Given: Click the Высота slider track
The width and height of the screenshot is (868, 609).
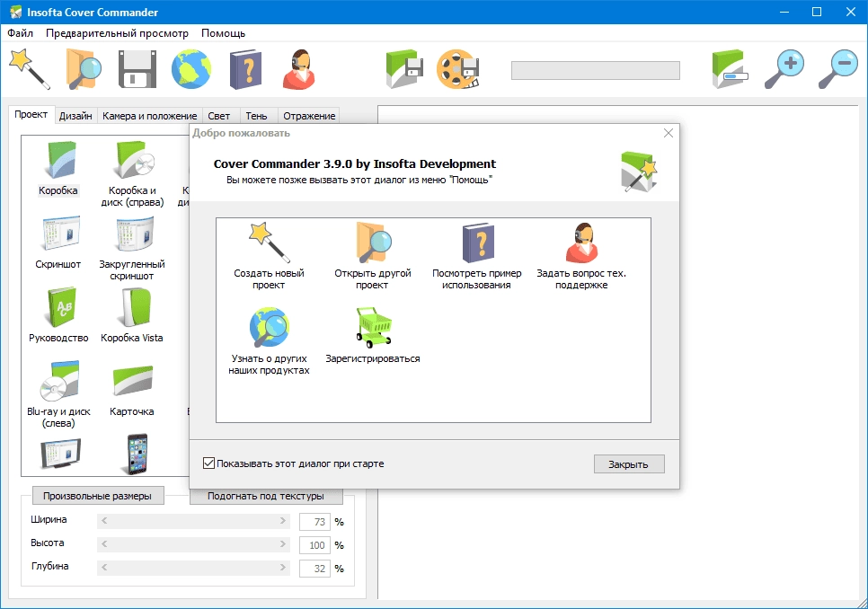Looking at the screenshot, I should pyautogui.click(x=193, y=544).
